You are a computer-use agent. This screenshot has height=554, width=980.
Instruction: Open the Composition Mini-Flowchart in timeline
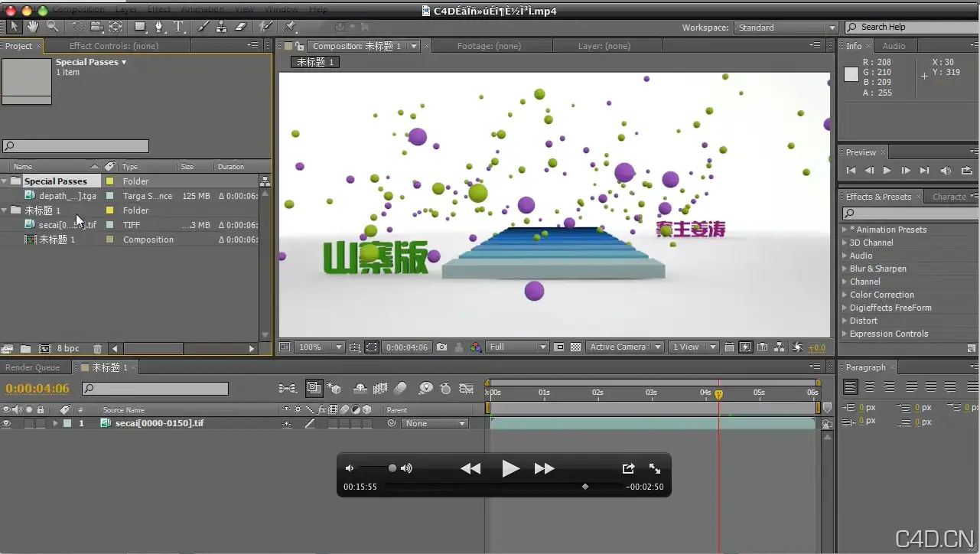288,389
